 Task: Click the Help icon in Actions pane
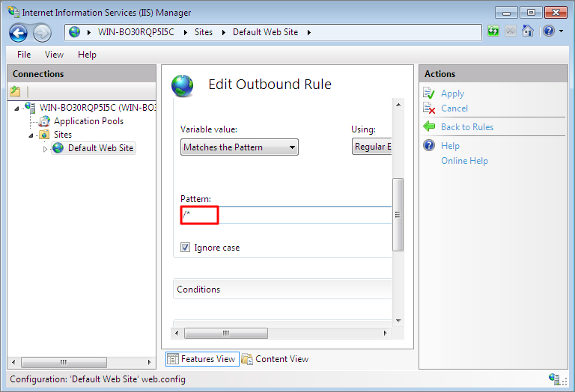[429, 145]
